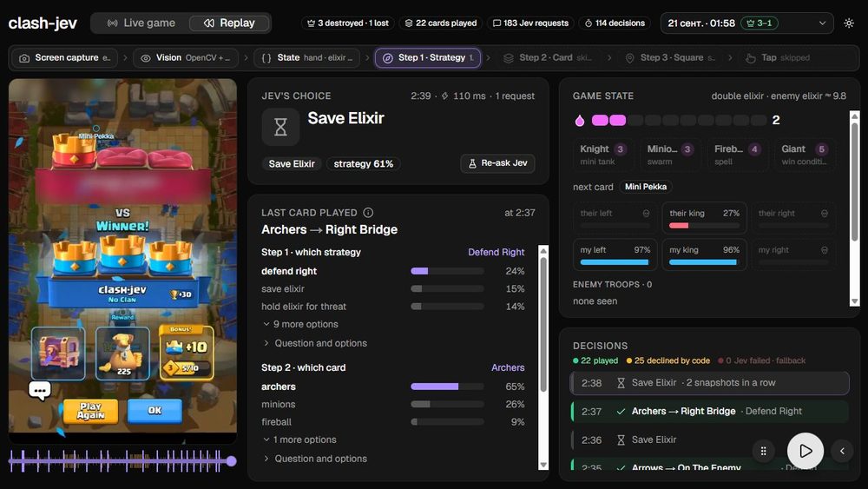The image size is (868, 489).
Task: Toggle the light/dark theme sun icon
Action: pyautogui.click(x=849, y=23)
